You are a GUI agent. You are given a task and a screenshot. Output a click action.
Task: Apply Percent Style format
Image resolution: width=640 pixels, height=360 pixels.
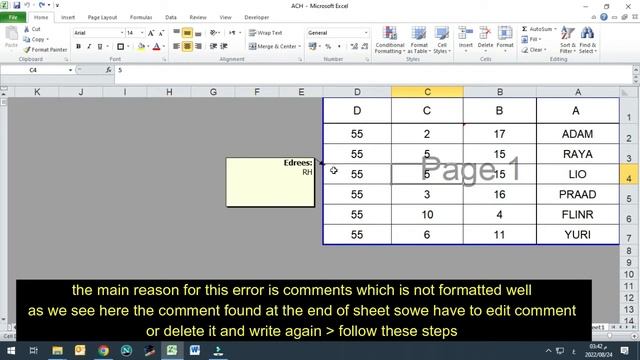coord(328,47)
